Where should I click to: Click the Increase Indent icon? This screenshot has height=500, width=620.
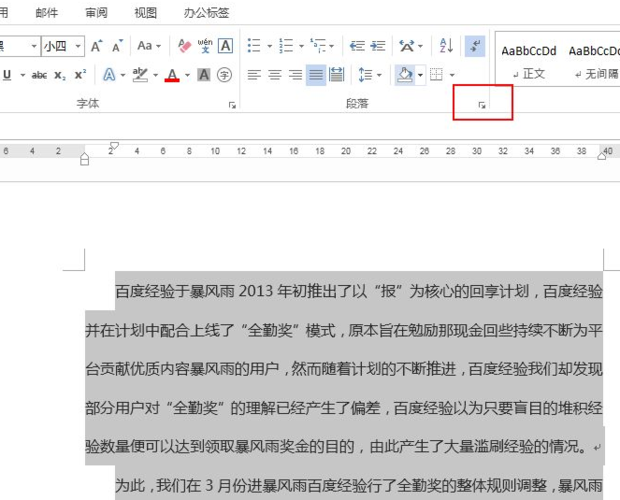(x=378, y=46)
